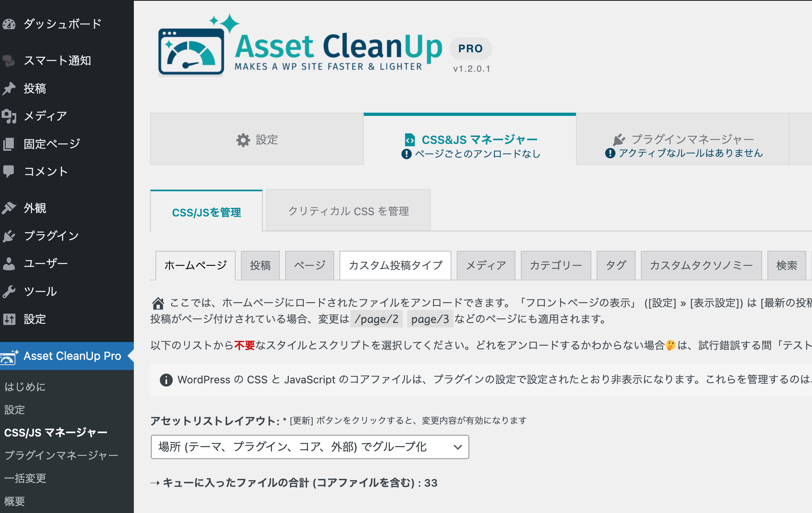Select ホームページ filter tab
812x513 pixels.
point(195,264)
